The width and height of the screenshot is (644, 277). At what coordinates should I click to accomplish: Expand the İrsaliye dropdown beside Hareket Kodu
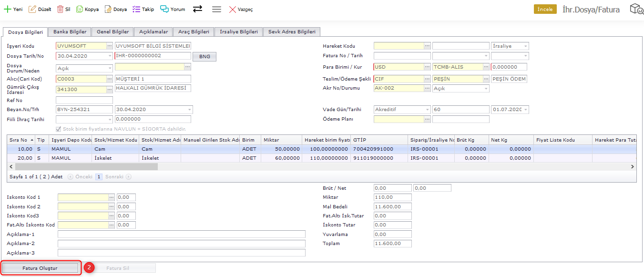(x=525, y=46)
